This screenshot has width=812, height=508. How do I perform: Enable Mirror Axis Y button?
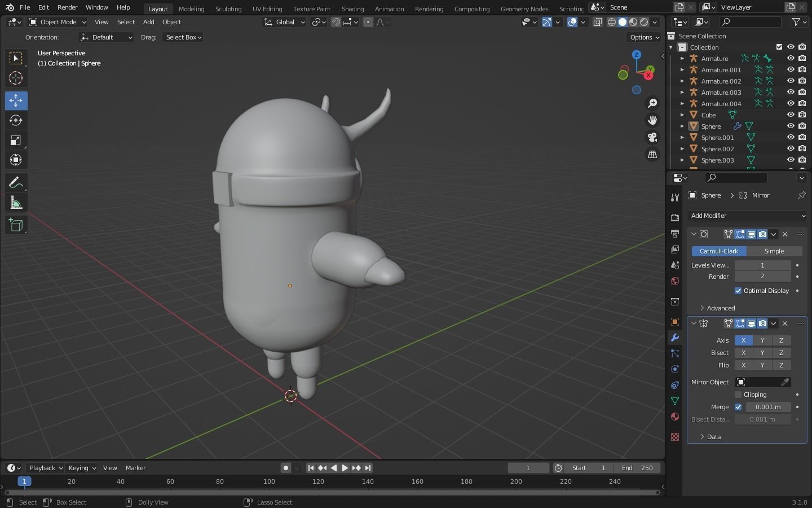(762, 340)
